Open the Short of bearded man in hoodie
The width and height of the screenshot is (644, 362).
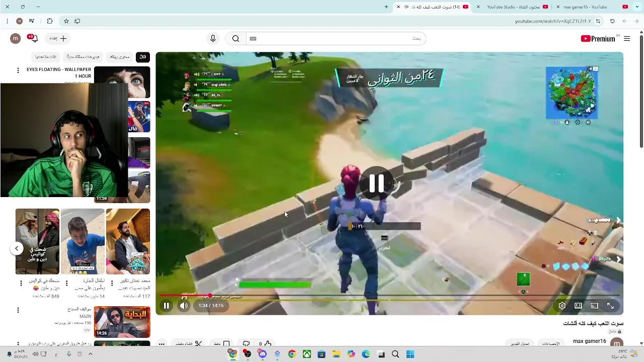coord(128,241)
